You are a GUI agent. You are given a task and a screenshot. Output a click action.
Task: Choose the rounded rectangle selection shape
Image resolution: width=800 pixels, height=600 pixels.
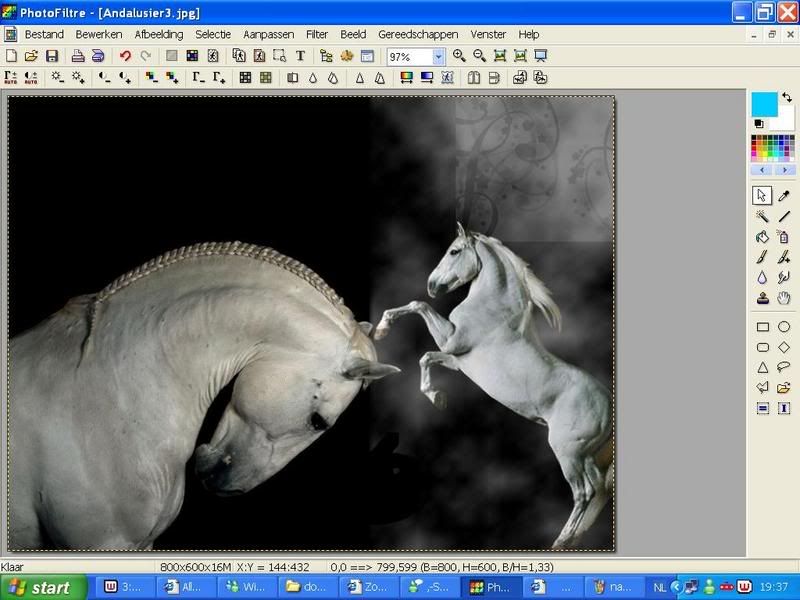762,347
